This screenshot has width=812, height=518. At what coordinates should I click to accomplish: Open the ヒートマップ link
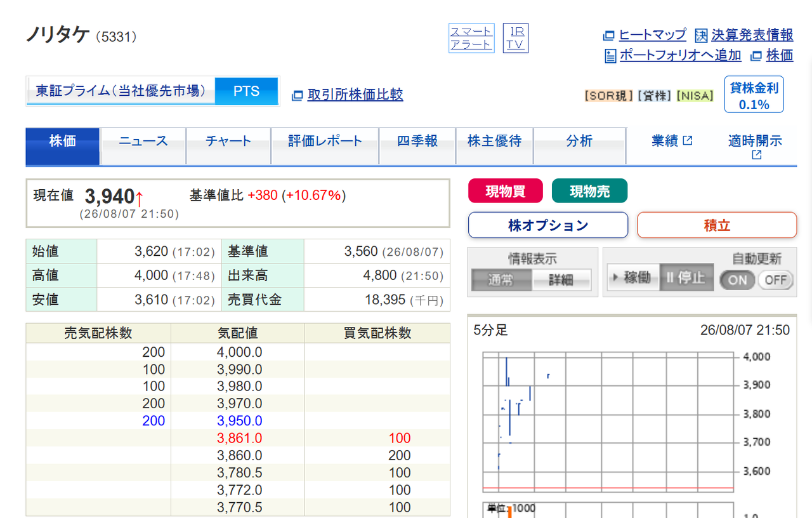653,35
